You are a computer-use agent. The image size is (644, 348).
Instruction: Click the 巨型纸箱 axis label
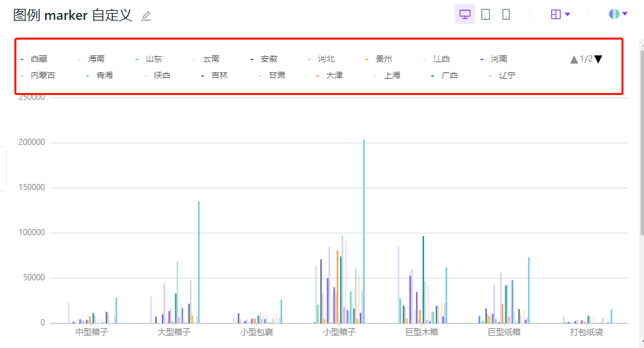click(x=504, y=332)
